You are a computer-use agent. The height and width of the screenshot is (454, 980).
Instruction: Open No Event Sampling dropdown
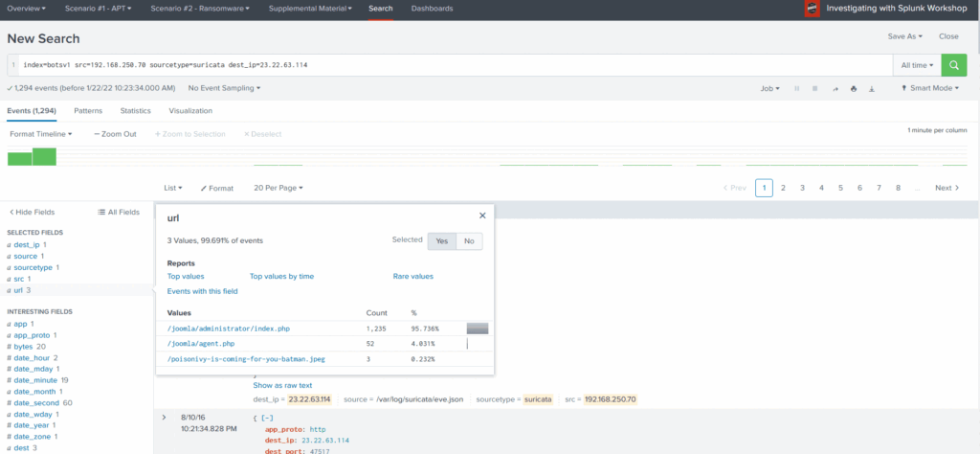pyautogui.click(x=224, y=88)
